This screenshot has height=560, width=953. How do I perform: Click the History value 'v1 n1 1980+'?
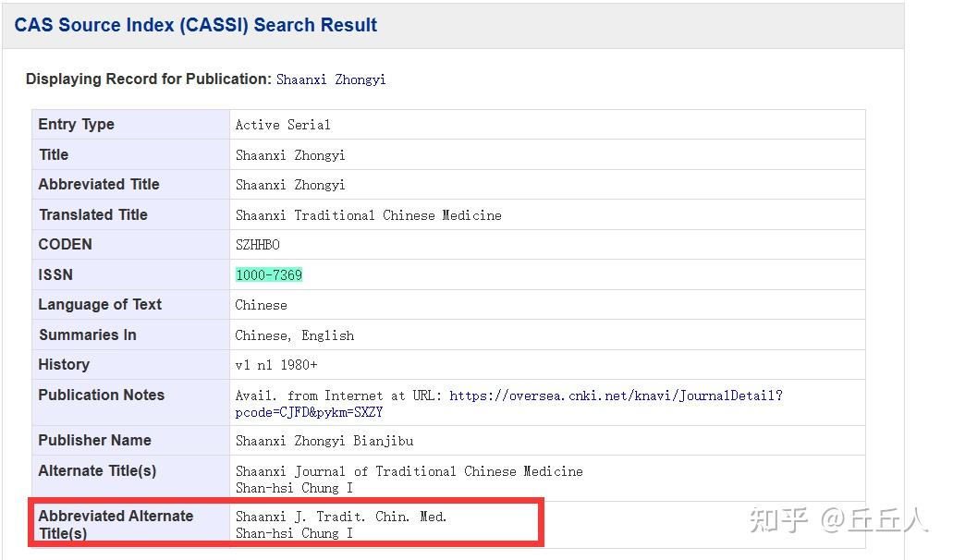[276, 365]
